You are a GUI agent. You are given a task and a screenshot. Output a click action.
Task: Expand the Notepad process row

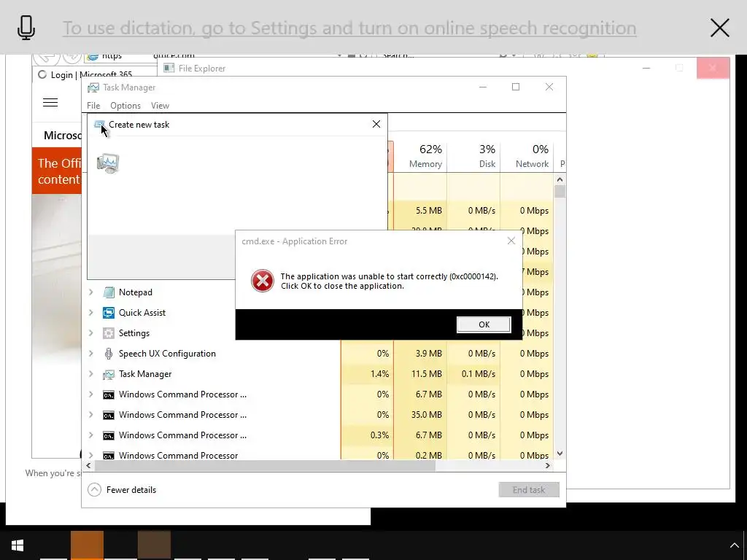coord(91,292)
